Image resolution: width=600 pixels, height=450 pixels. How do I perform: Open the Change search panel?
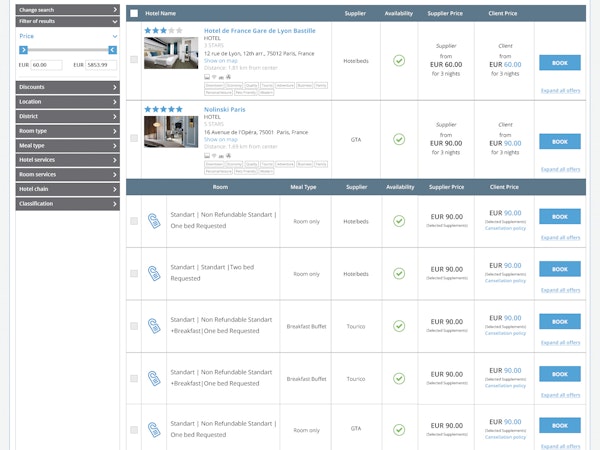click(x=67, y=9)
